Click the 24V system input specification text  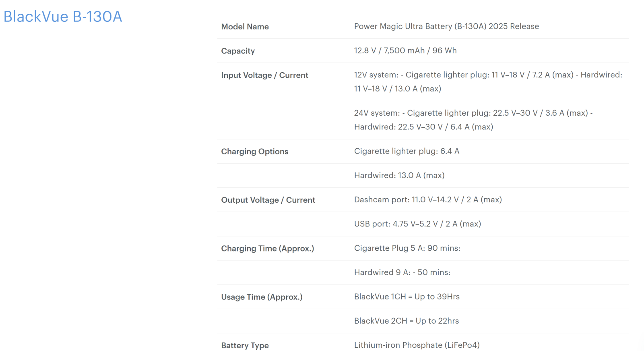coord(473,120)
